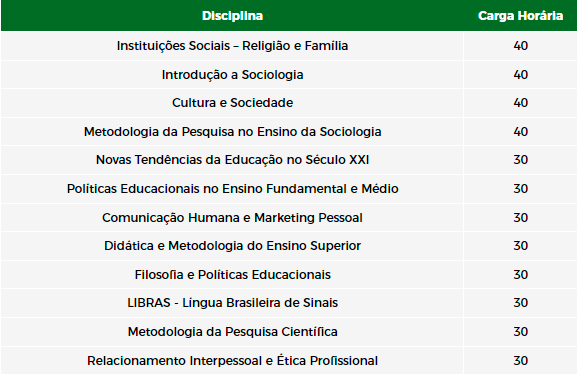Select LIBRAS - Língua Brasileira de Sinais row
Viewport: 578px width, 374px height.
289,303
